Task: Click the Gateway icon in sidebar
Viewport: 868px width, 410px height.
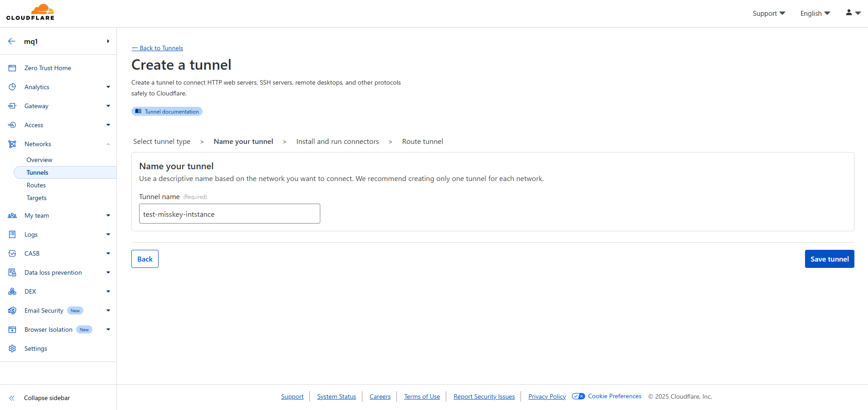Action: point(12,106)
